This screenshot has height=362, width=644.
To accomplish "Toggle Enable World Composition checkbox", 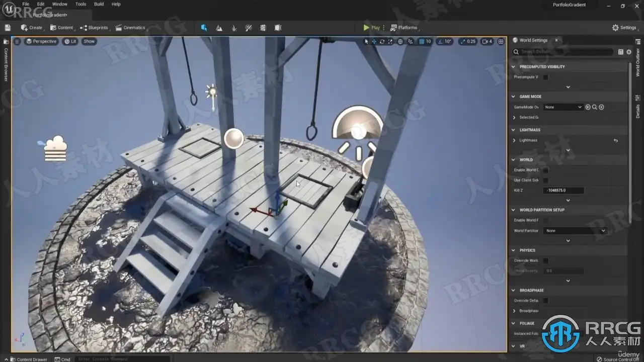I will 546,170.
